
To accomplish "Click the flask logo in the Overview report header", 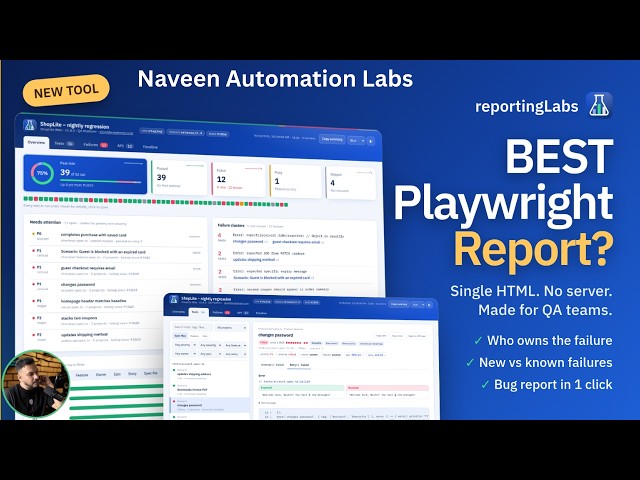I will pos(29,125).
